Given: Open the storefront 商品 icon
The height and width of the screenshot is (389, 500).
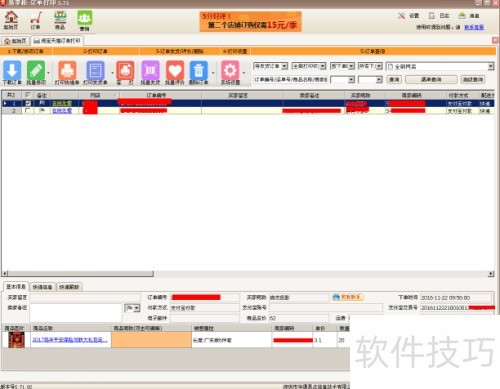Looking at the screenshot, I should click(60, 20).
